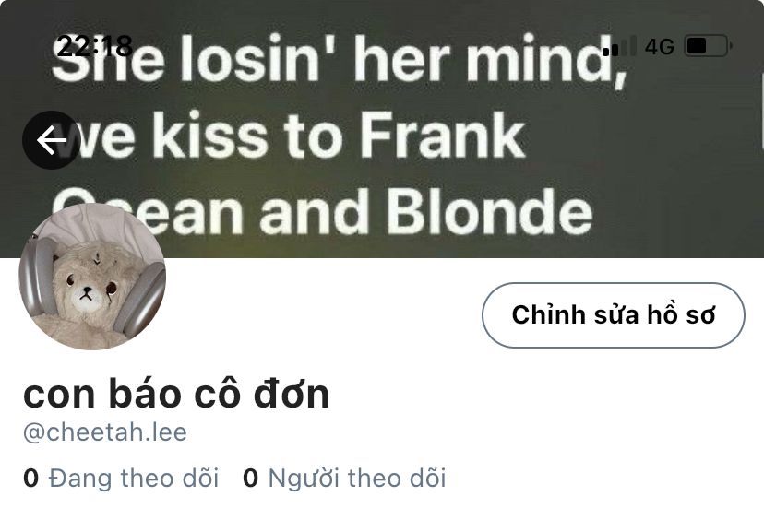Tap the "She losin' her mind" banner line
The width and height of the screenshot is (764, 532).
pyautogui.click(x=339, y=59)
